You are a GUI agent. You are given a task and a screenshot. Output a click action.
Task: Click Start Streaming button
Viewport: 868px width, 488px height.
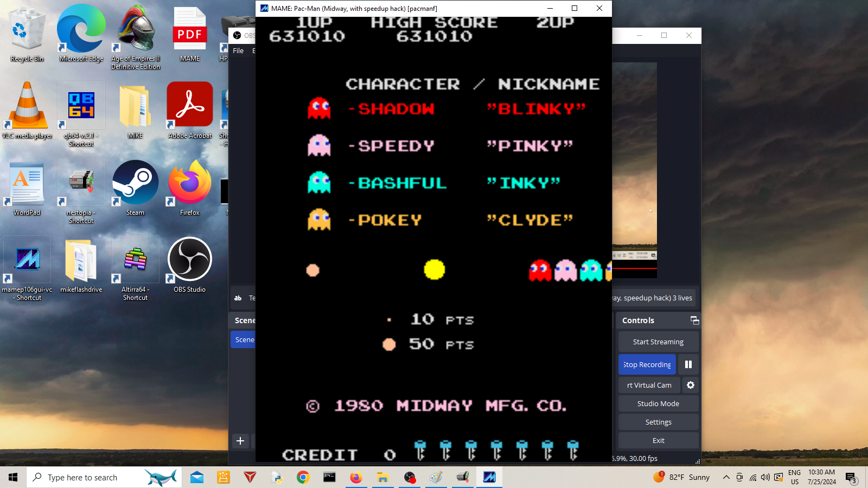click(658, 342)
